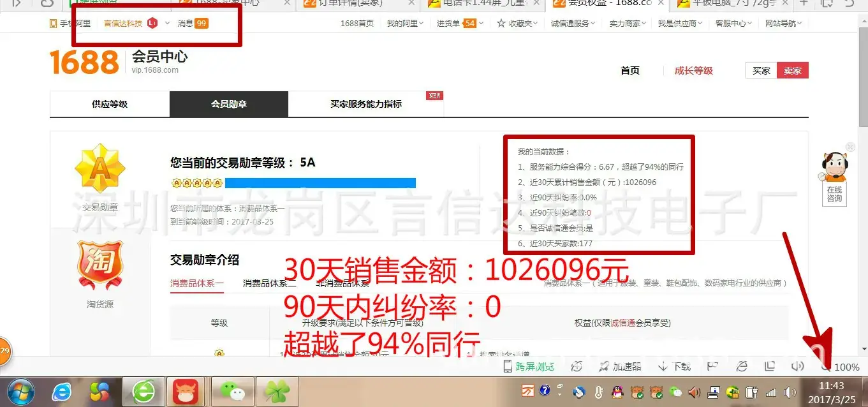Click the 交易勋章 gold star badge icon
Screen dimensions: 868x407
99,169
